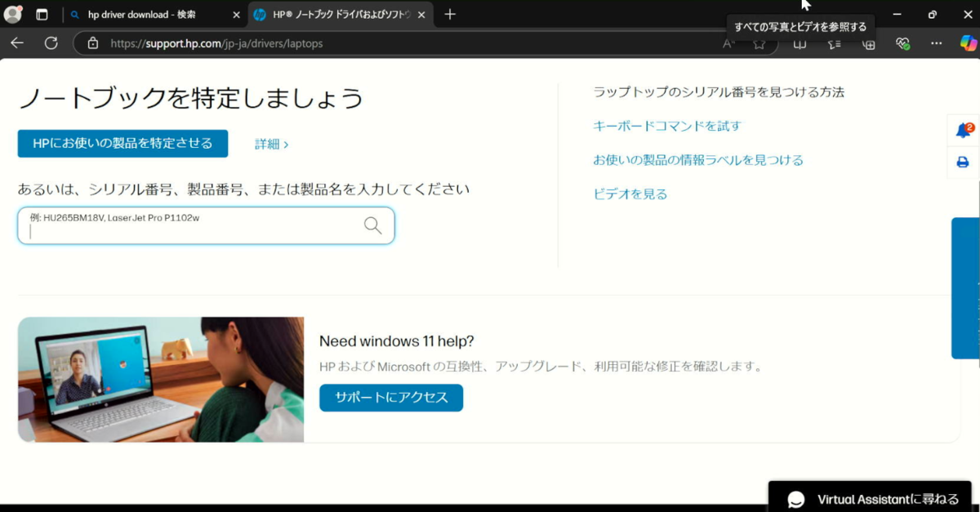Focus the serial number search field
Screen dimensions: 980x512
tap(206, 225)
